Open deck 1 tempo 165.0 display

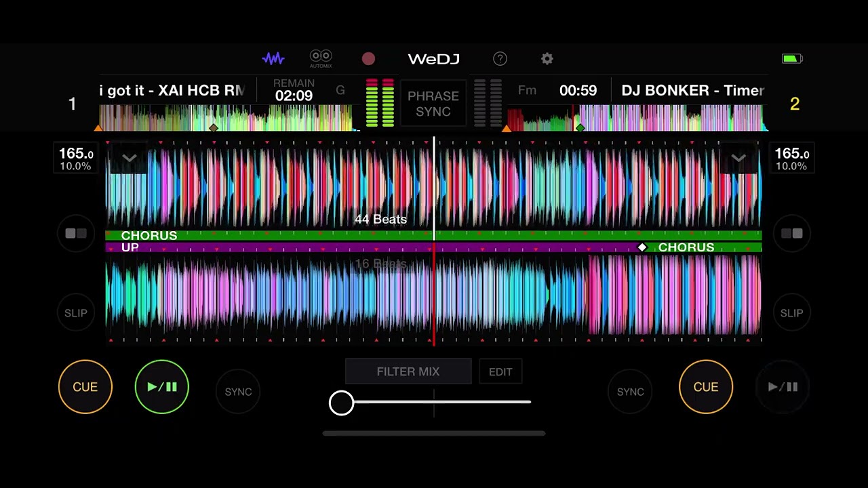point(76,159)
